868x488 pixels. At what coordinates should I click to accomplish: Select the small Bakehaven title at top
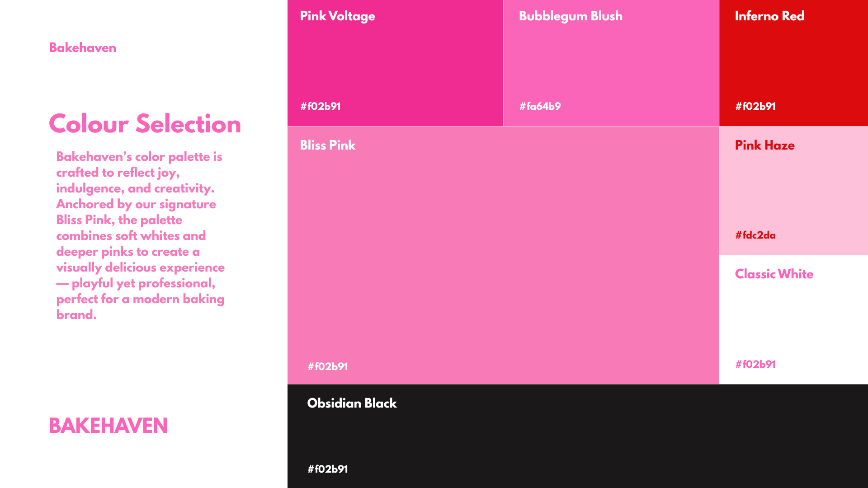coord(83,48)
